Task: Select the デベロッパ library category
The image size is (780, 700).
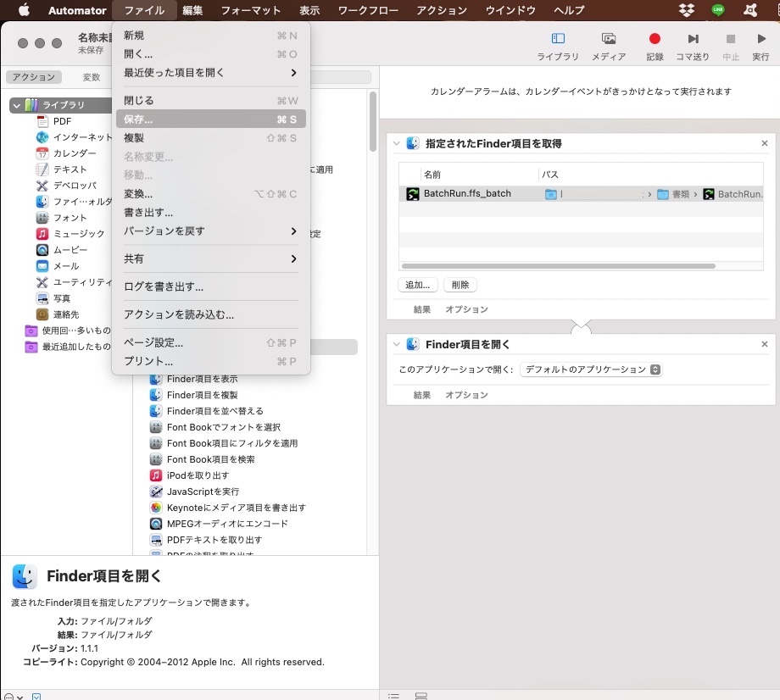Action: pos(67,185)
